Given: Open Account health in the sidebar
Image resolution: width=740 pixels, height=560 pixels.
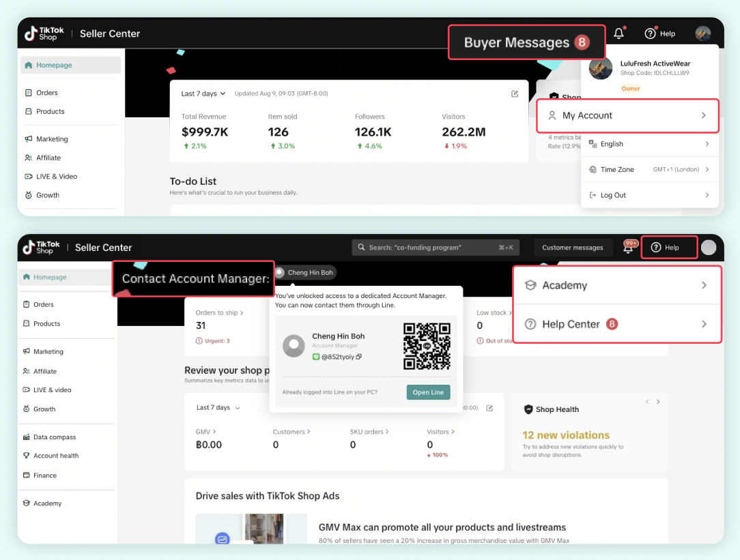Looking at the screenshot, I should [51, 456].
